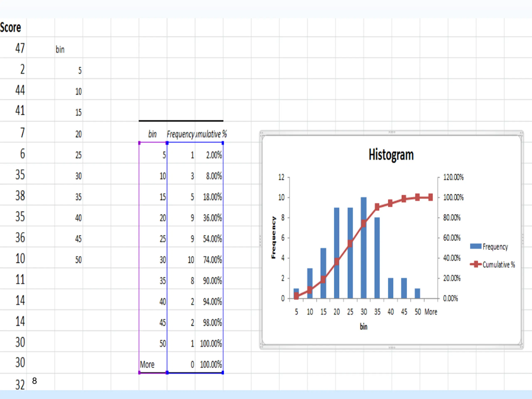The height and width of the screenshot is (399, 532).
Task: Click the red cumulative marker above bin 35
Action: point(377,207)
